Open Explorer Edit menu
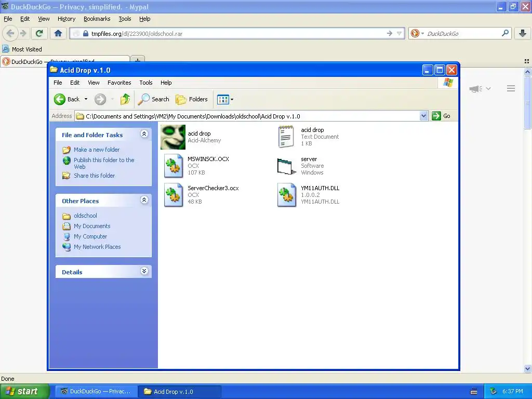Screen dimensions: 532x399 click(x=75, y=83)
